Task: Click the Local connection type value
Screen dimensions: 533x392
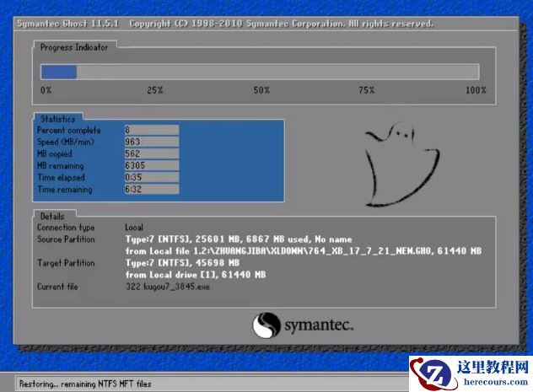Action: click(x=134, y=228)
